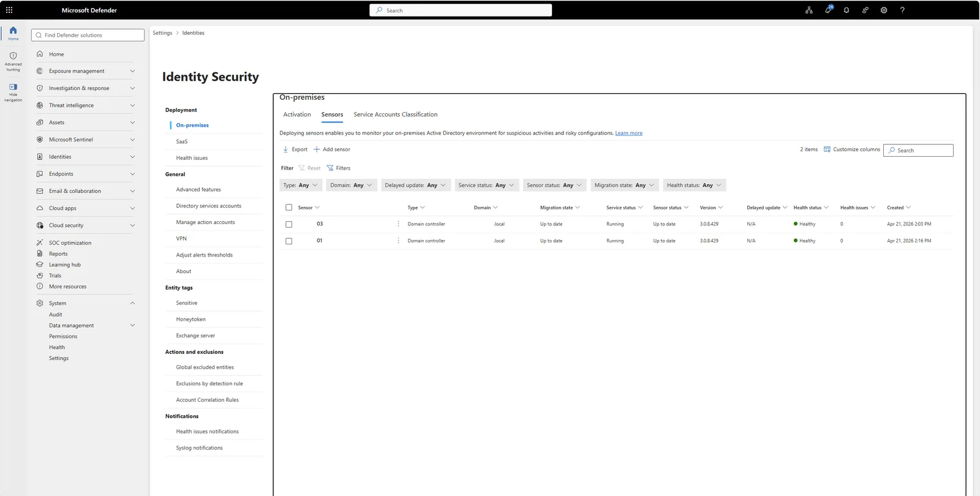The height and width of the screenshot is (496, 980).
Task: Open the Delayed update: Any filter dropdown
Action: pyautogui.click(x=416, y=185)
